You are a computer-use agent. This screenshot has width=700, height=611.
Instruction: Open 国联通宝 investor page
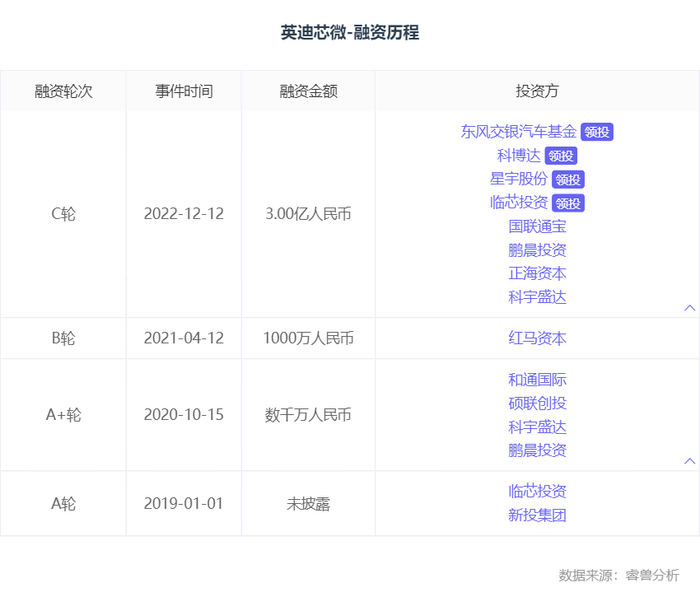537,226
